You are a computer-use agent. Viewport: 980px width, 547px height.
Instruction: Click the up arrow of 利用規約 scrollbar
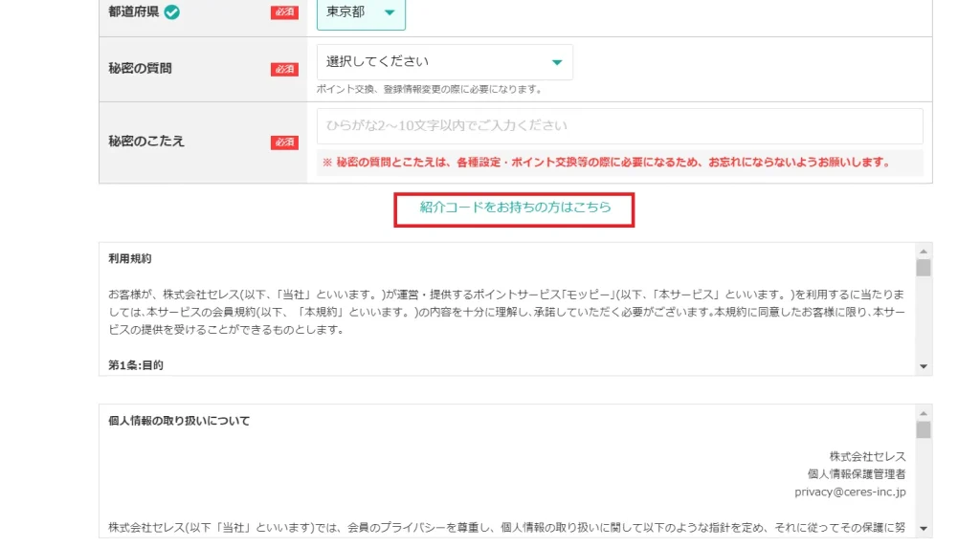tap(924, 250)
